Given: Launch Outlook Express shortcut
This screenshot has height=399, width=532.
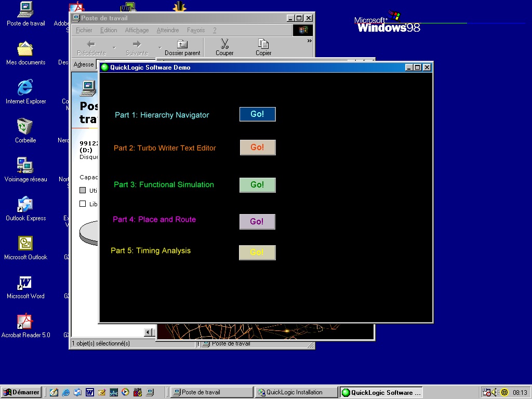Looking at the screenshot, I should click(25, 205).
